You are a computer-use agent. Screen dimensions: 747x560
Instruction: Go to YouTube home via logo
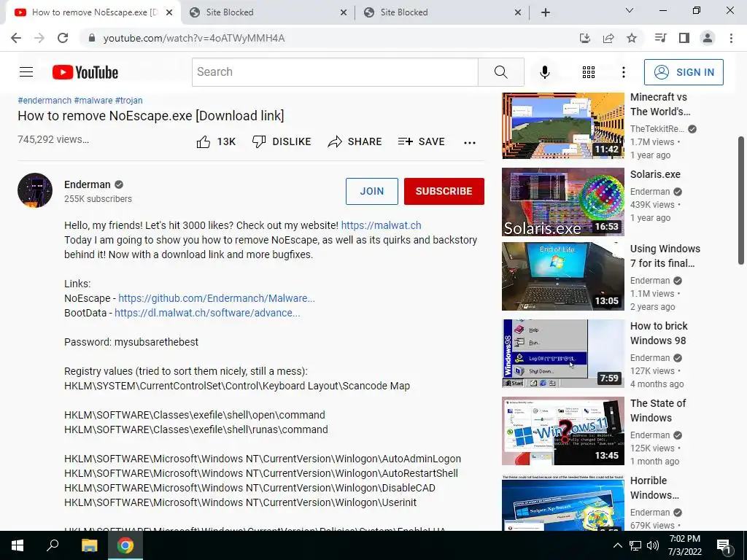(x=85, y=72)
